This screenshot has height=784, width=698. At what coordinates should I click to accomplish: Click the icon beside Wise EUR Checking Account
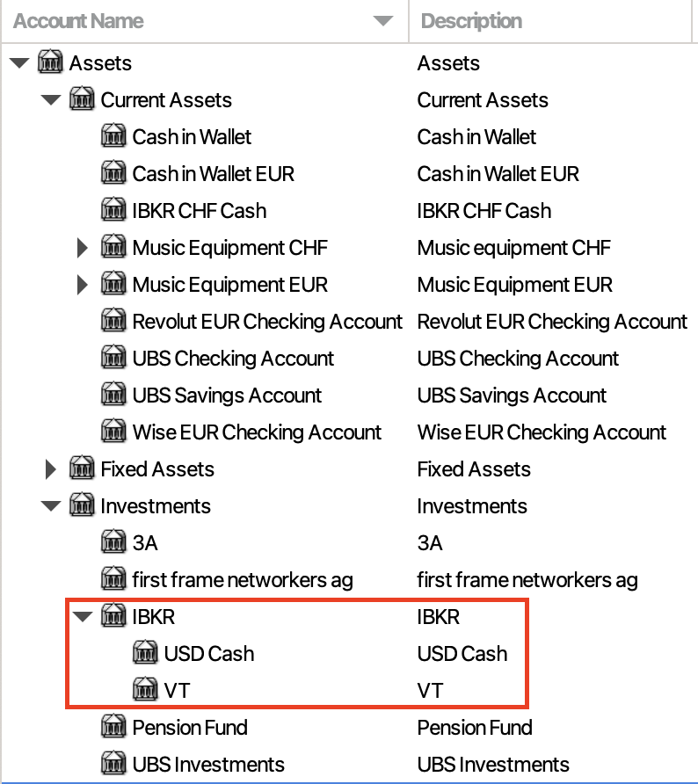tap(113, 432)
